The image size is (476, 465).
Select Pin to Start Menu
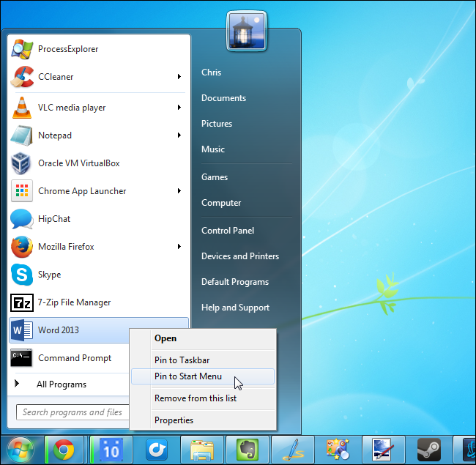[203, 376]
